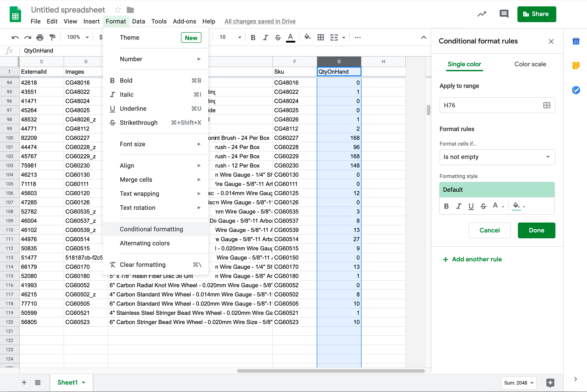Expand the Sheet1 tab dropdown arrow

tap(84, 382)
